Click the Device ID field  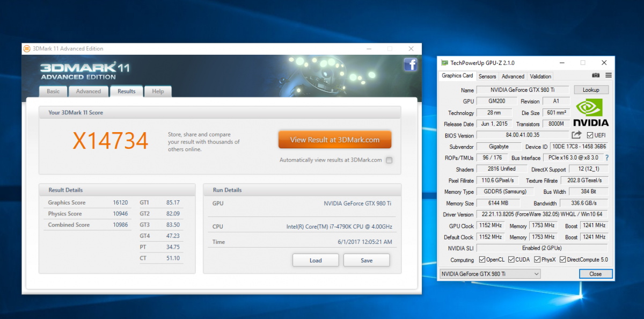580,147
